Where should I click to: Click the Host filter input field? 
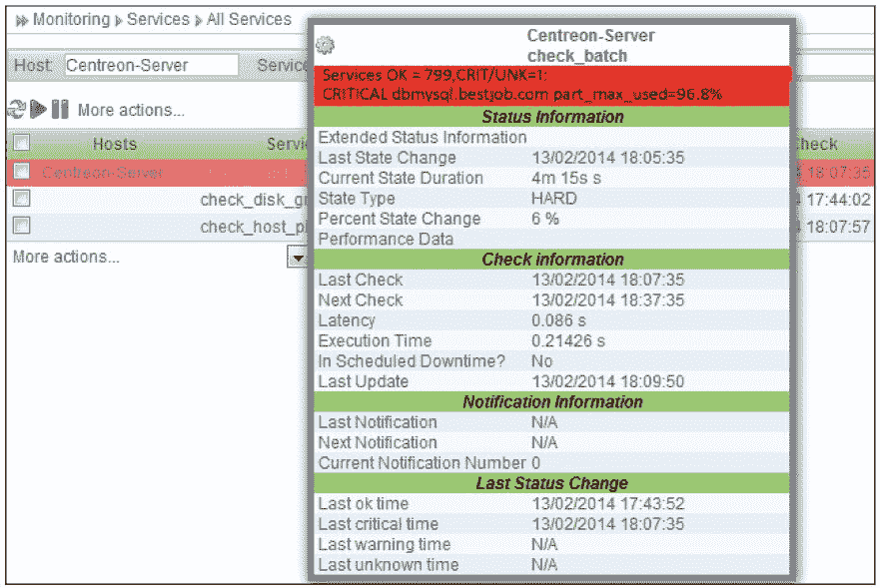(x=151, y=66)
